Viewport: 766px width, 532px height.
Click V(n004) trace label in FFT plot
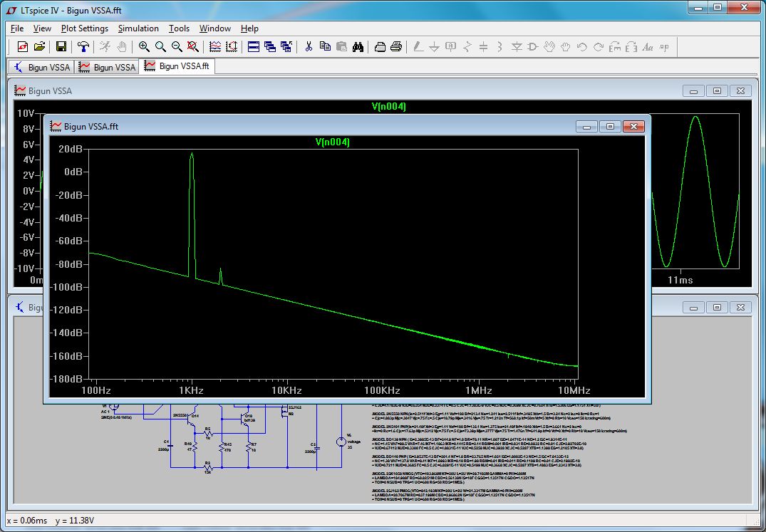[x=333, y=142]
